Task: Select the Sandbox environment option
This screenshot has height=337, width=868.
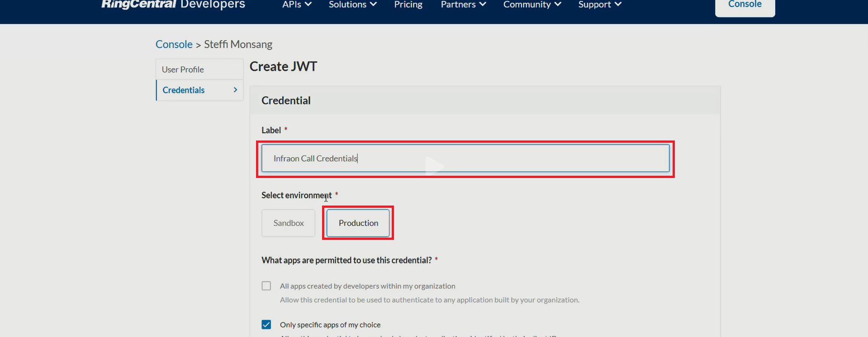Action: click(288, 223)
